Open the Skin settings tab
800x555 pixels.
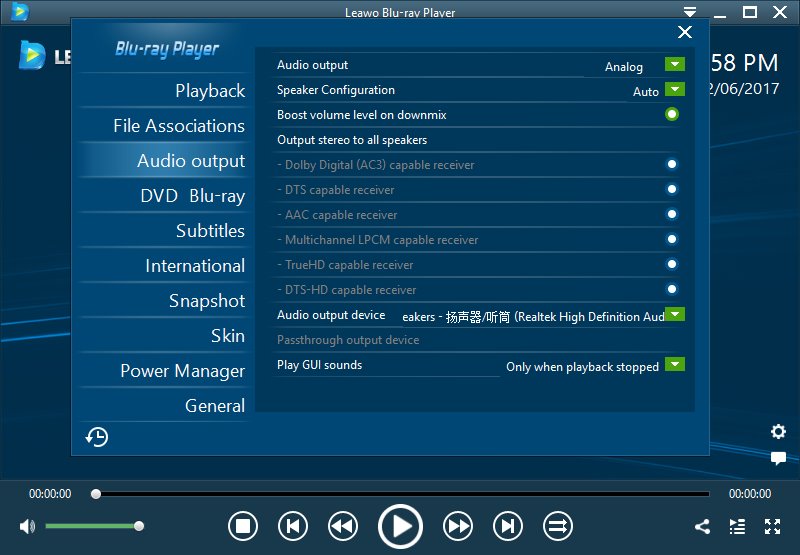[x=163, y=336]
